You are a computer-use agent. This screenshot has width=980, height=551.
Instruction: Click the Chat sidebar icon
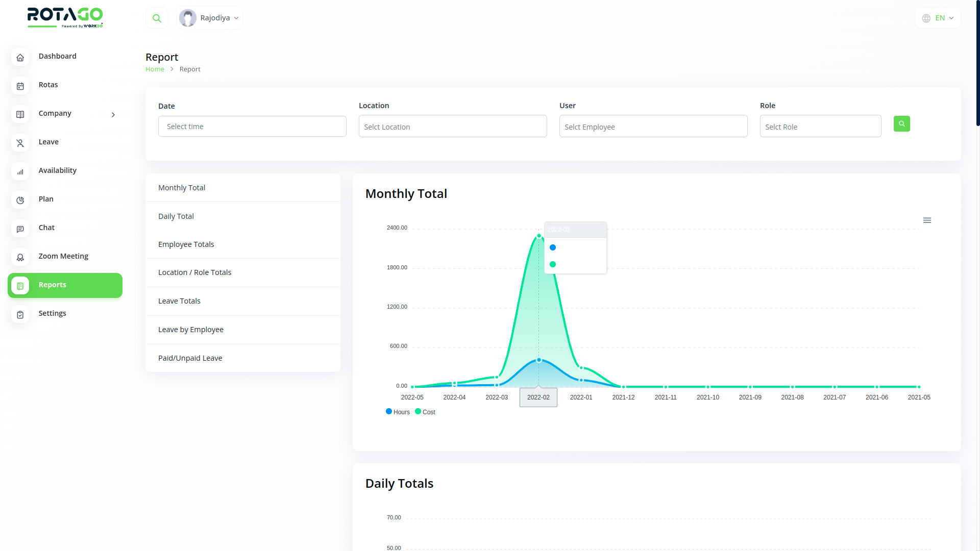pyautogui.click(x=20, y=229)
